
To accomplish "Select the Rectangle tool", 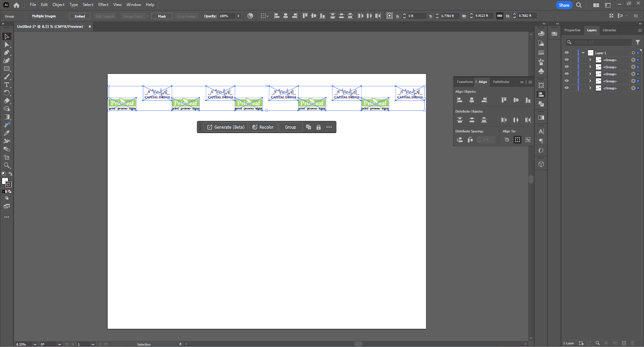I will click(x=7, y=69).
